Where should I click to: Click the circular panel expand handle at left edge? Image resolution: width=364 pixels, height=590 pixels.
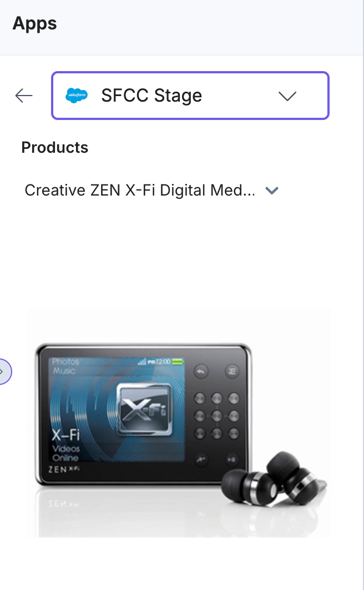pos(4,372)
